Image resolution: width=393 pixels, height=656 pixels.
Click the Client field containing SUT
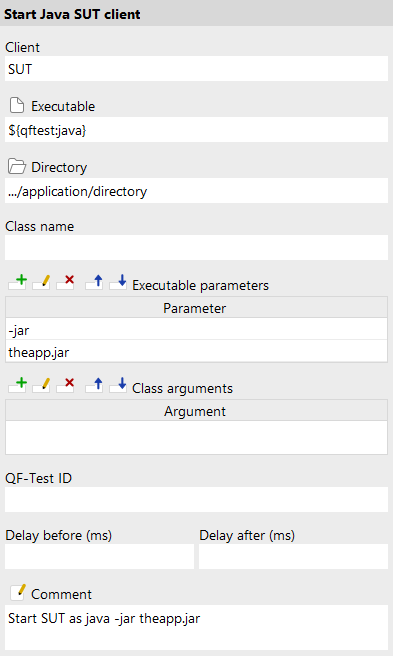click(196, 69)
